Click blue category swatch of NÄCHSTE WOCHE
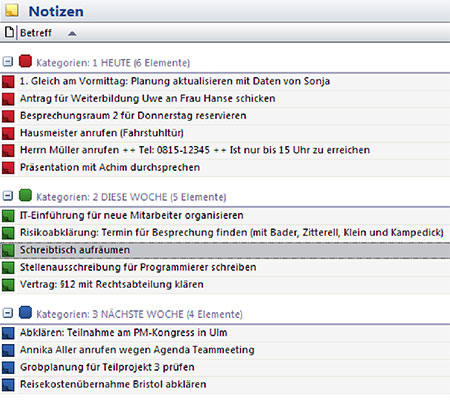 (25, 312)
